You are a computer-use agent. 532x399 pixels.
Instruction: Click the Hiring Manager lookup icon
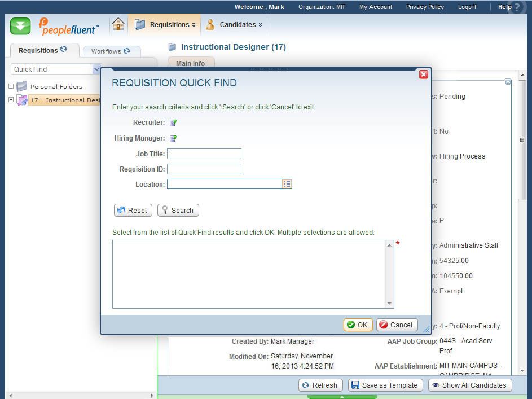[x=173, y=138]
